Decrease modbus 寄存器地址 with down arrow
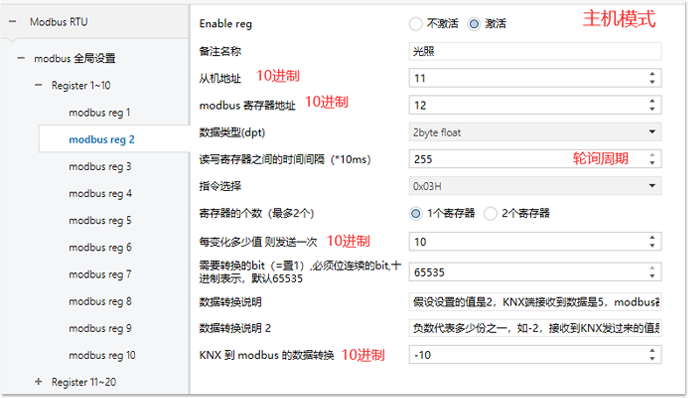Viewport: 688px width, 398px height. [652, 109]
